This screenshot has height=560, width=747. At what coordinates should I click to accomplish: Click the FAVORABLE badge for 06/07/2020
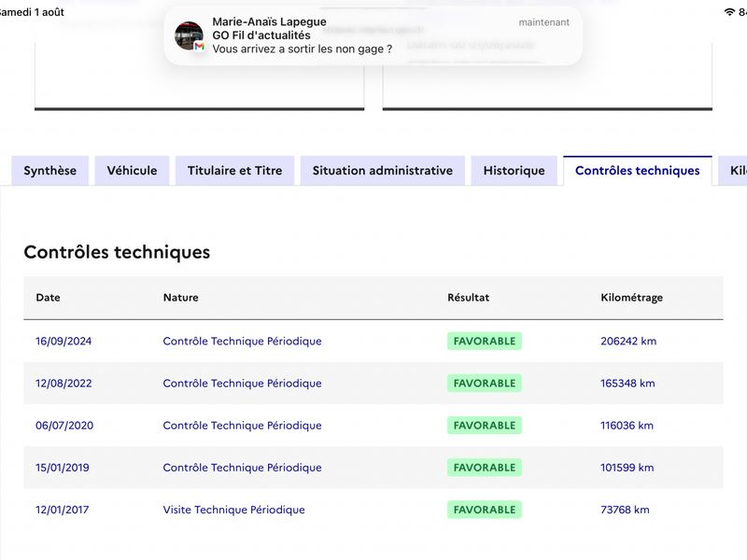click(485, 426)
